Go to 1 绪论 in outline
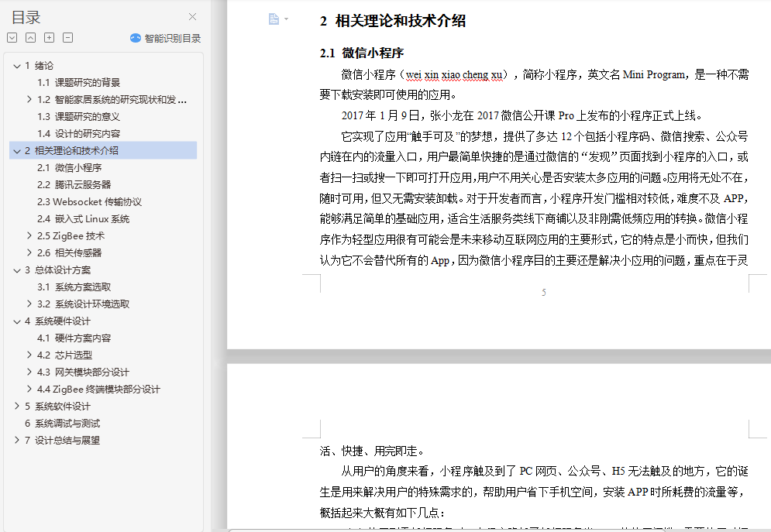The width and height of the screenshot is (771, 532). coord(40,66)
